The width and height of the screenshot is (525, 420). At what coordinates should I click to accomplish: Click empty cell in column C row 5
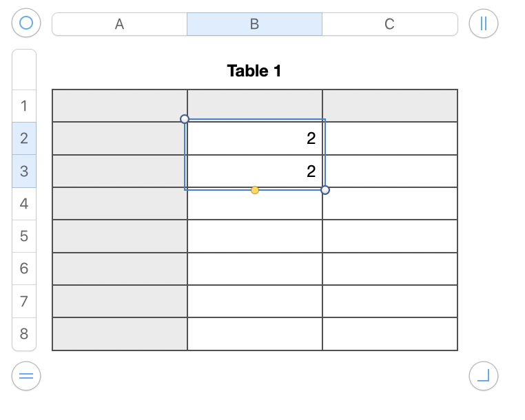389,236
